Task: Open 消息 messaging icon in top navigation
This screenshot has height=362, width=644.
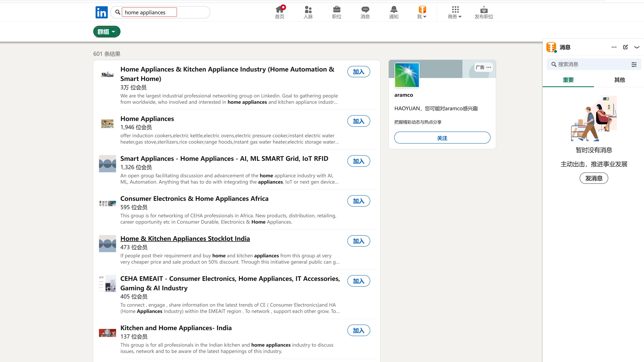Action: (365, 12)
